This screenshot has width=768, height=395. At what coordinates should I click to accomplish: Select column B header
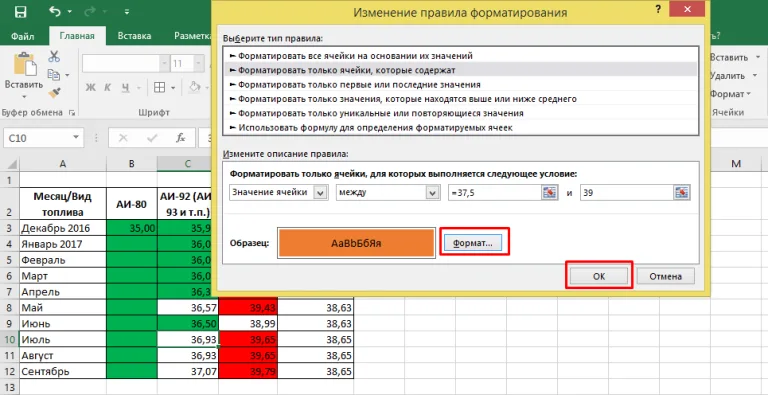[132, 164]
